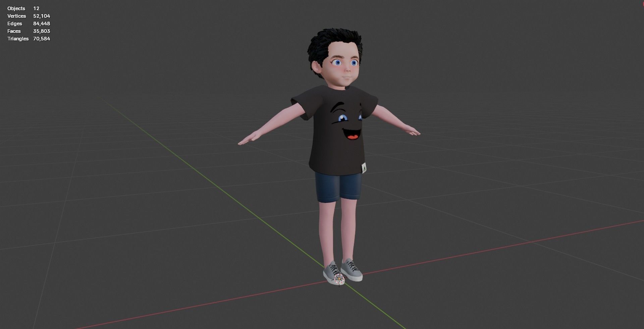Click the Edges count "84,448"
Screen dimensions: 644x329
pyautogui.click(x=42, y=23)
